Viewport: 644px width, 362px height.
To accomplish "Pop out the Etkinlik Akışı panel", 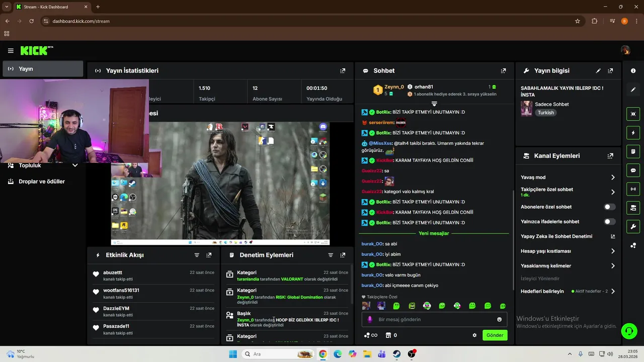I will coord(209,255).
